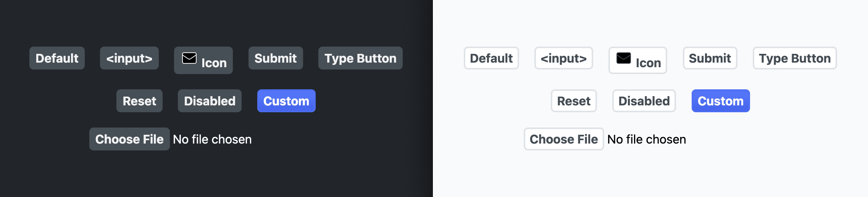Click the envelope icon in the dark panel
Viewport: 868px width, 197px height.
point(189,58)
